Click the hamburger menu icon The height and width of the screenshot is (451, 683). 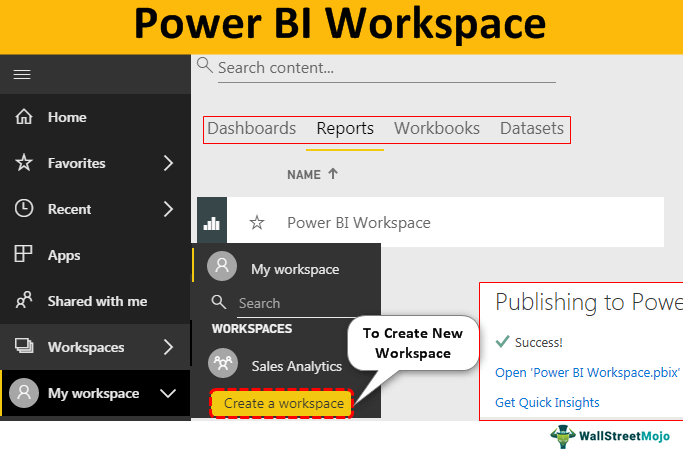click(x=22, y=74)
